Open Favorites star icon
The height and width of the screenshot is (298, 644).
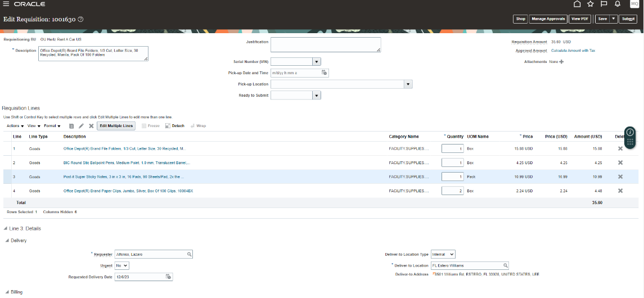[x=590, y=4]
